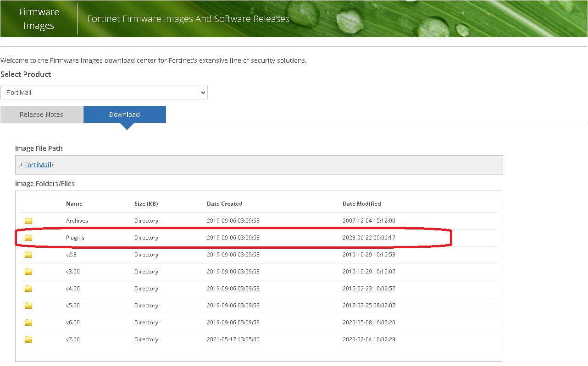Click the Firmware Images banner title
Viewport: 588px width, 366px height.
(39, 19)
